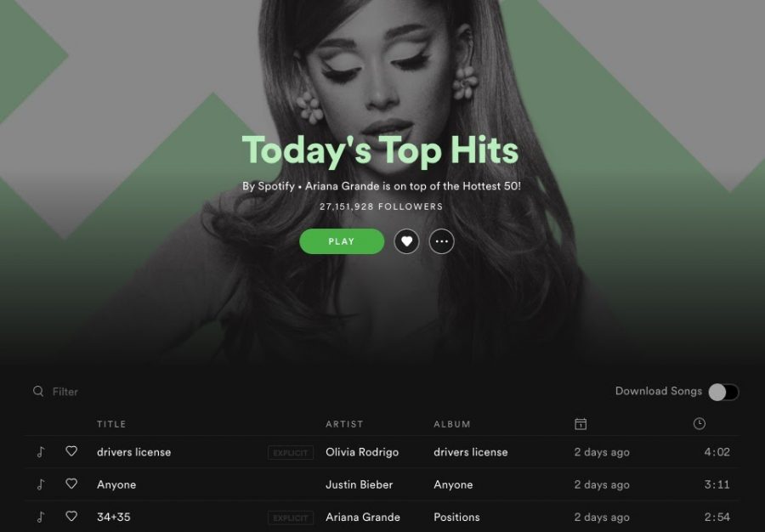Select the 34+35 track title
The height and width of the screenshot is (532, 765).
[113, 517]
